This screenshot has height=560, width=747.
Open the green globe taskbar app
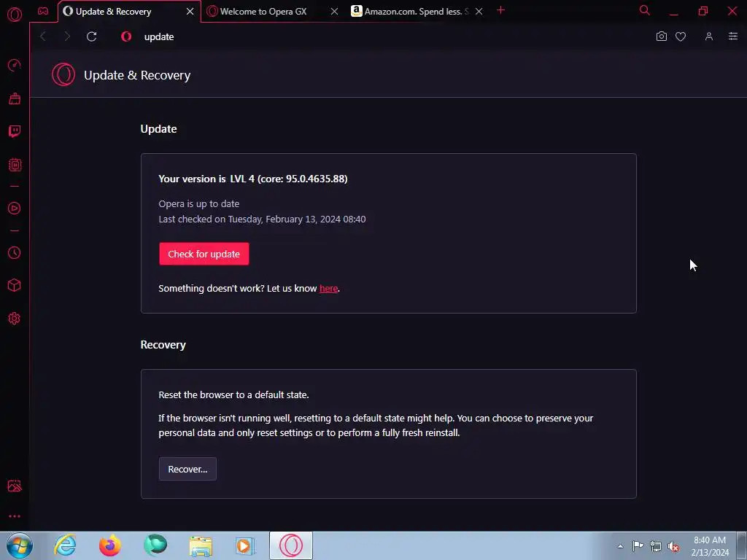pyautogui.click(x=155, y=545)
